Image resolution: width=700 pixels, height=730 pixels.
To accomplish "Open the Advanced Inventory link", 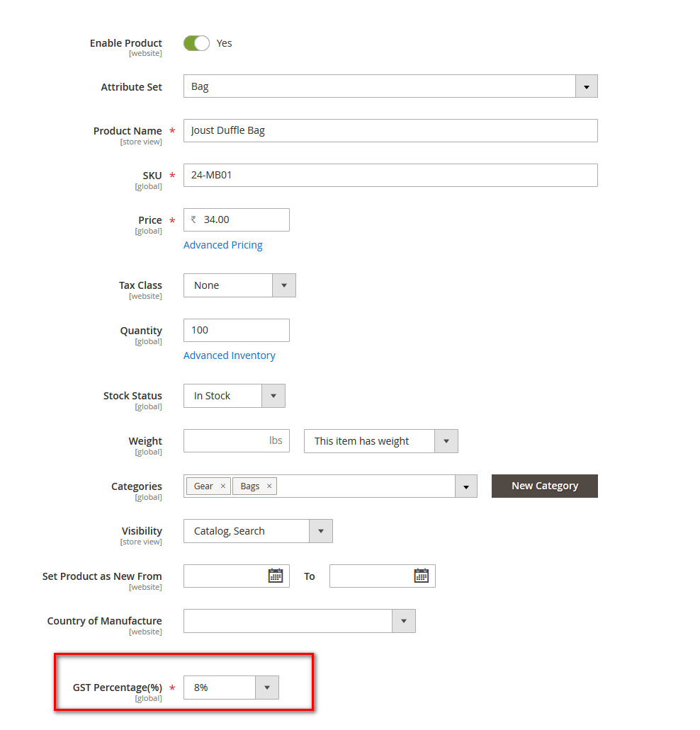I will click(x=229, y=355).
